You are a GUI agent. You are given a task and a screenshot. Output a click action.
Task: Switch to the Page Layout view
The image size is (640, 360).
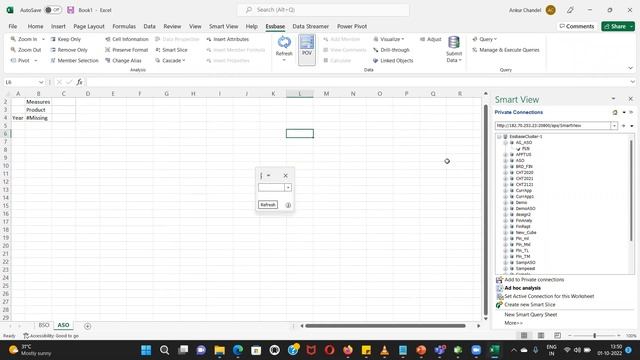(541, 336)
